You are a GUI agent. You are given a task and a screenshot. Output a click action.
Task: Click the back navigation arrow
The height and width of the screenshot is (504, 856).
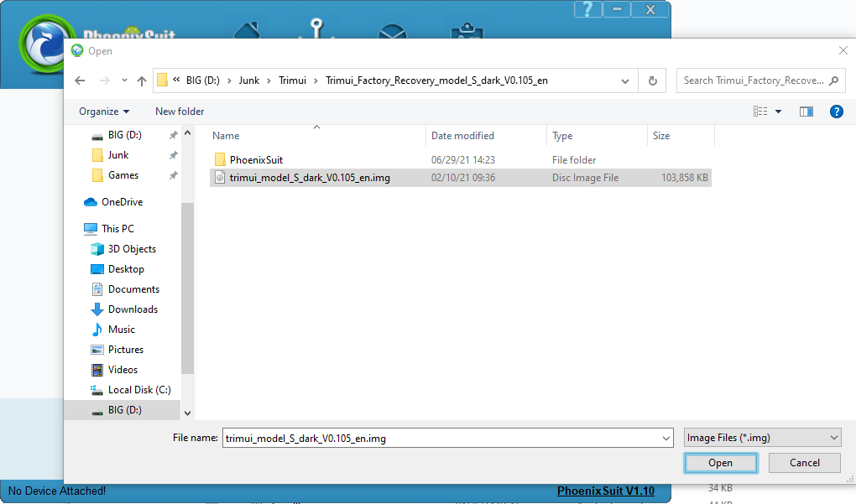pos(80,81)
